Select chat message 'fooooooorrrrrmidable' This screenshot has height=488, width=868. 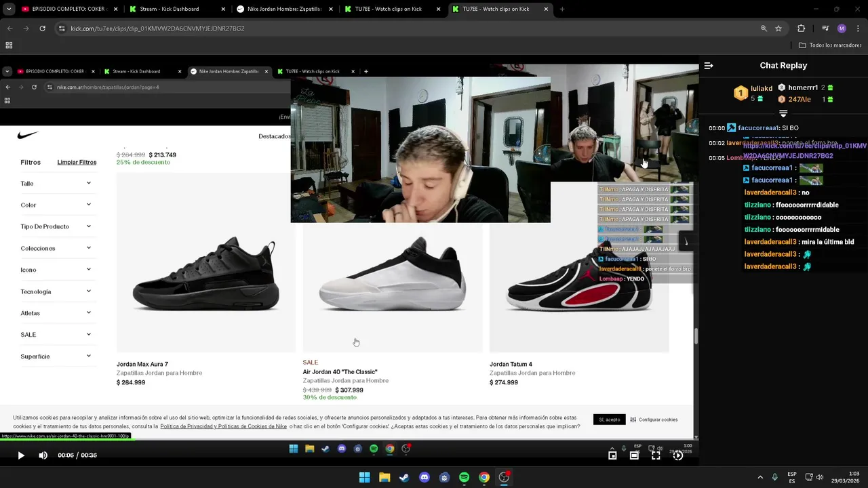point(807,230)
